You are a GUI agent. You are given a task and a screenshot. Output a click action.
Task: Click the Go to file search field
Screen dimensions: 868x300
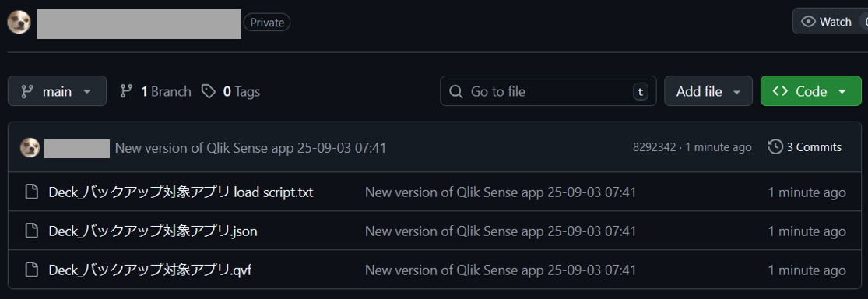(548, 91)
